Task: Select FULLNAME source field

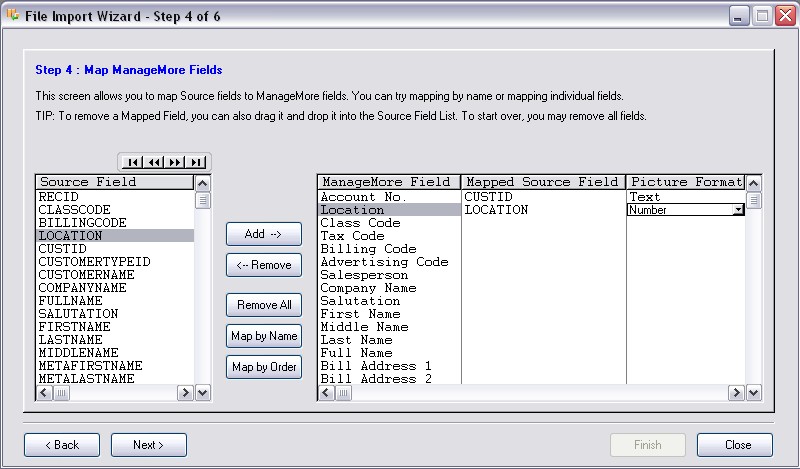Action: (115, 301)
